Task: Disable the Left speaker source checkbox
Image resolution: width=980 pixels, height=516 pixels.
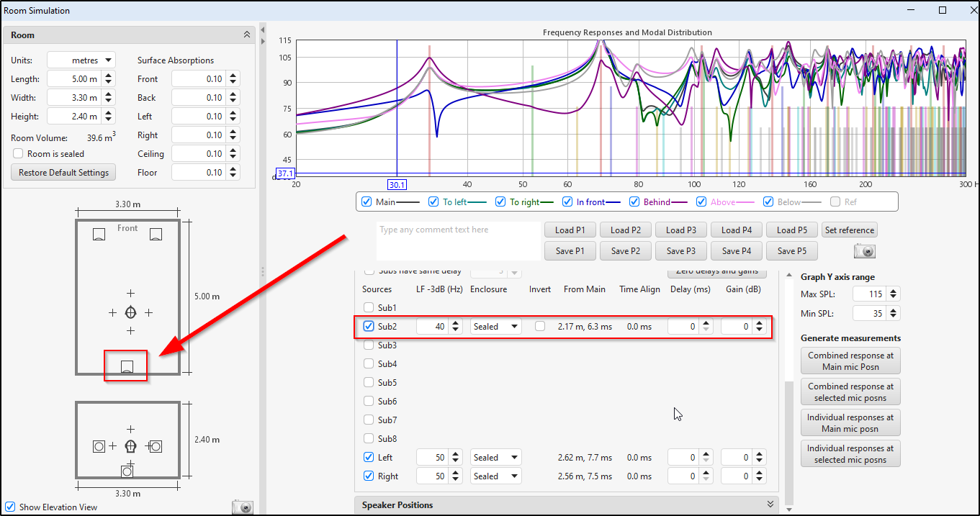Action: (x=369, y=458)
